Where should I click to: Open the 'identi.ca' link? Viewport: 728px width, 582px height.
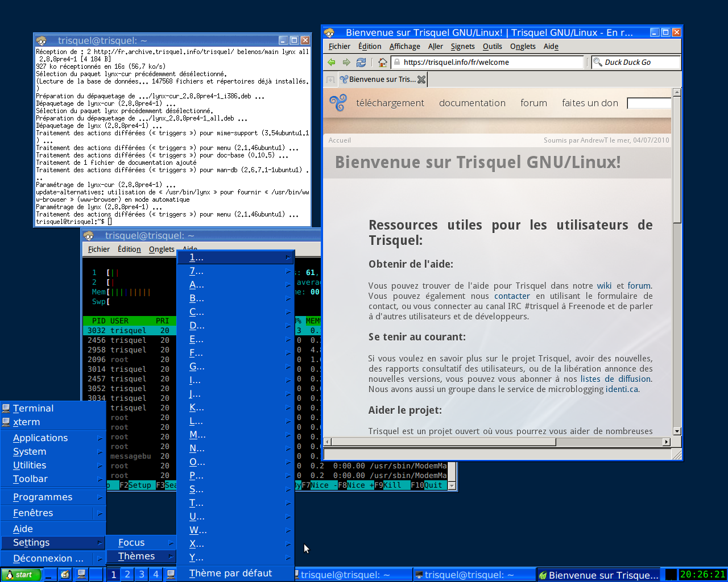[x=622, y=389]
